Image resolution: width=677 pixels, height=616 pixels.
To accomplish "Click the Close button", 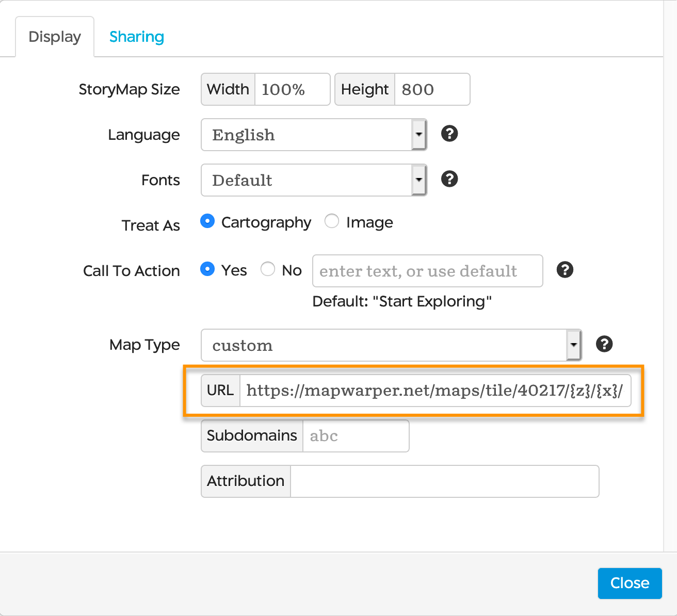I will [x=630, y=583].
